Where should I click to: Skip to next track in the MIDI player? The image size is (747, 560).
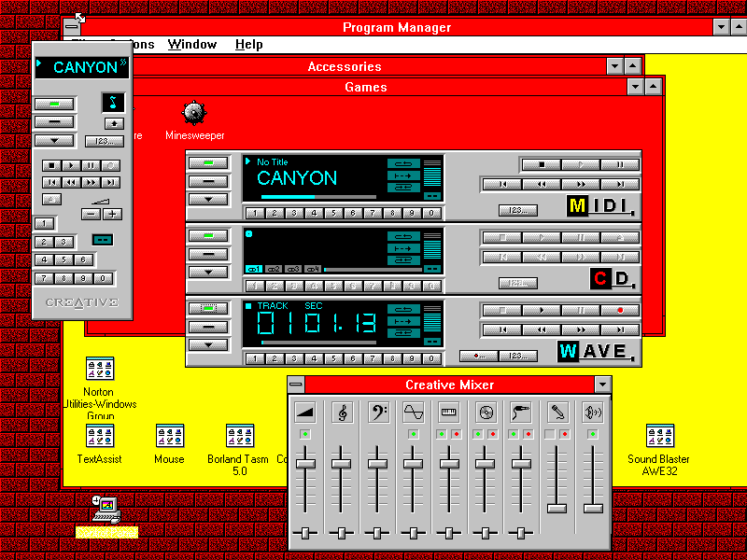(x=620, y=184)
